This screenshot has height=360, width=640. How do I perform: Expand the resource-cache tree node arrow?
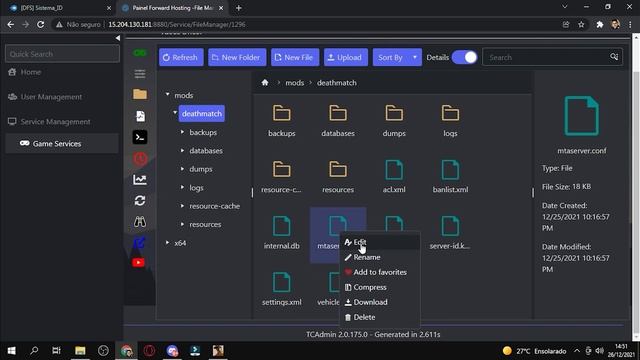click(x=182, y=206)
